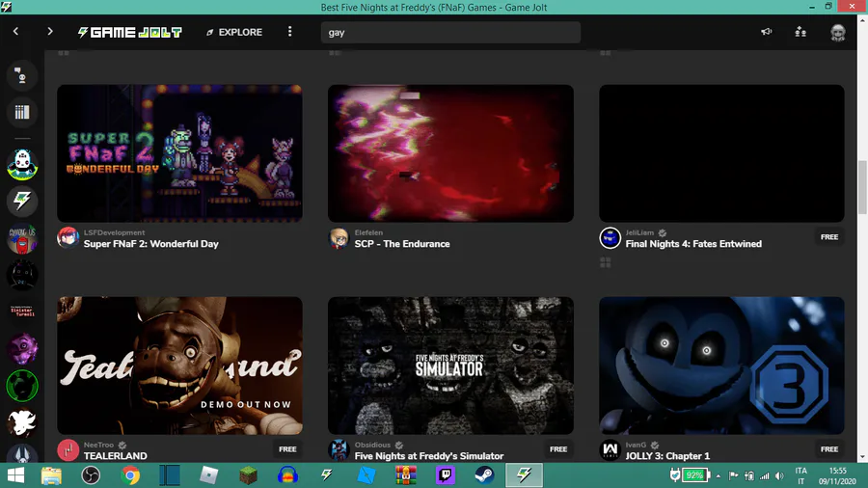Open the dark face community icon
This screenshot has width=868, height=488.
[22, 275]
